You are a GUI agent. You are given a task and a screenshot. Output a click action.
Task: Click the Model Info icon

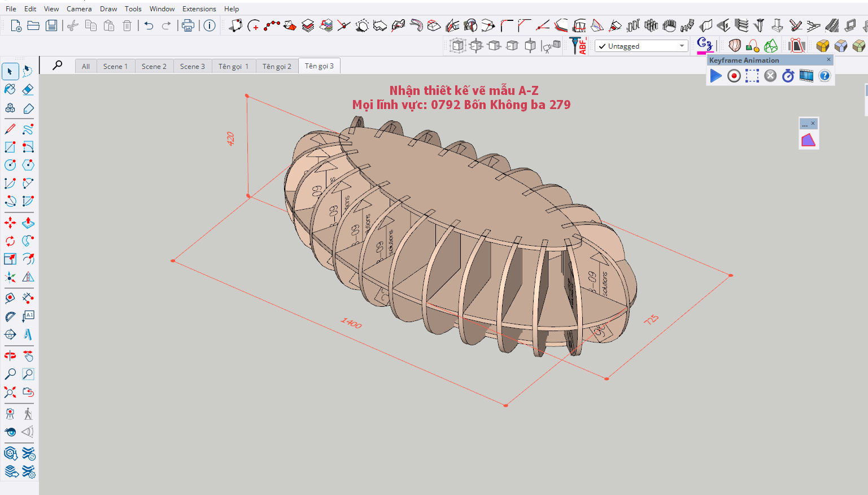[x=210, y=25]
